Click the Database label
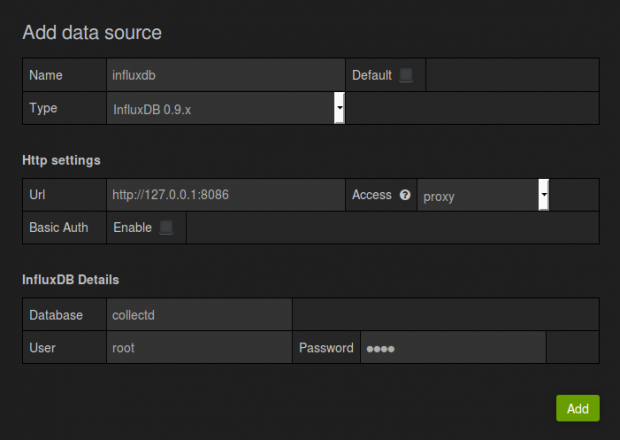Screen dimensions: 620x440 (x=56, y=315)
